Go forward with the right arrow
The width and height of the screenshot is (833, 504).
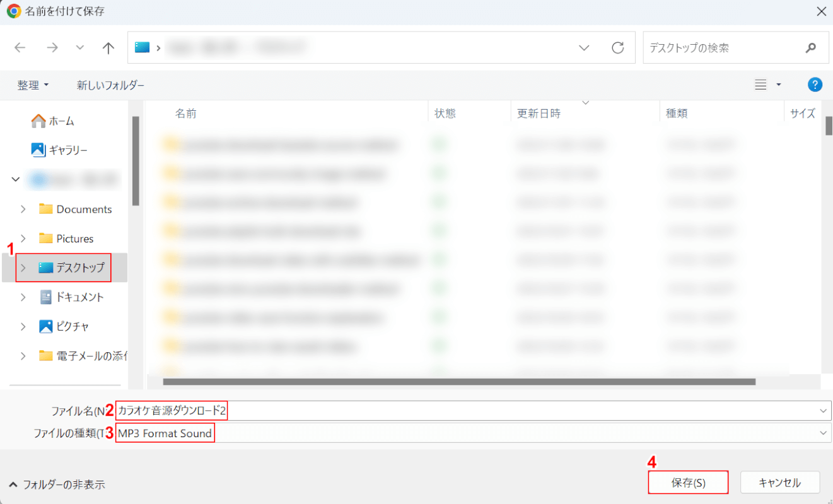(x=52, y=48)
